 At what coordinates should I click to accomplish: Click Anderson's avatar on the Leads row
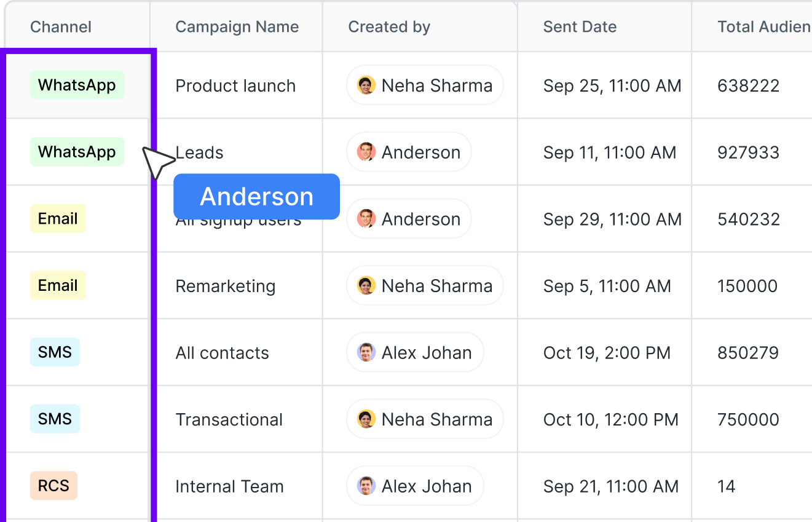[366, 152]
